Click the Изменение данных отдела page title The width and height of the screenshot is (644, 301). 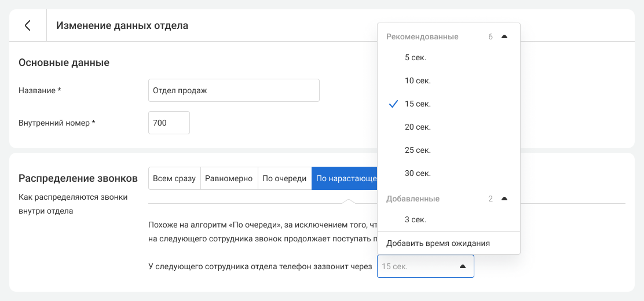(122, 25)
